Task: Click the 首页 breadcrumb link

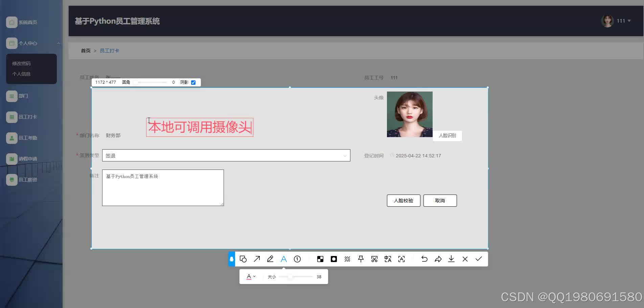Action: click(85, 50)
